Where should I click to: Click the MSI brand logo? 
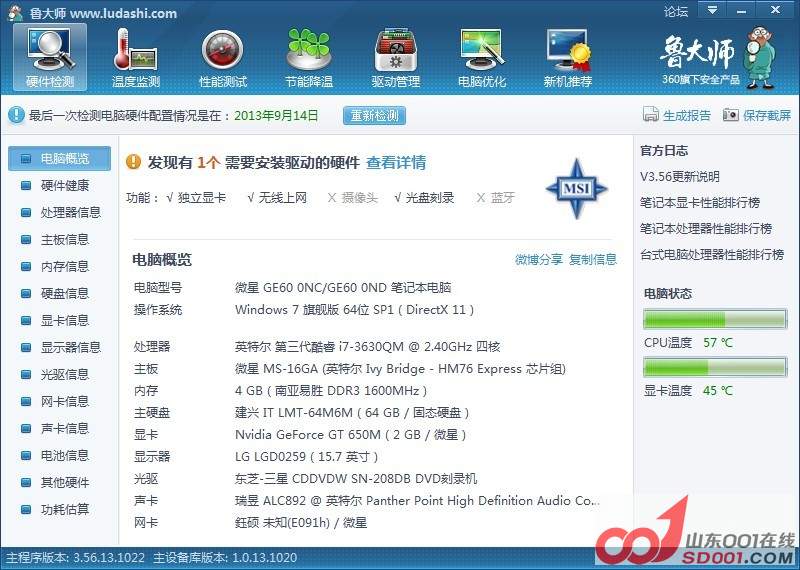coord(577,189)
